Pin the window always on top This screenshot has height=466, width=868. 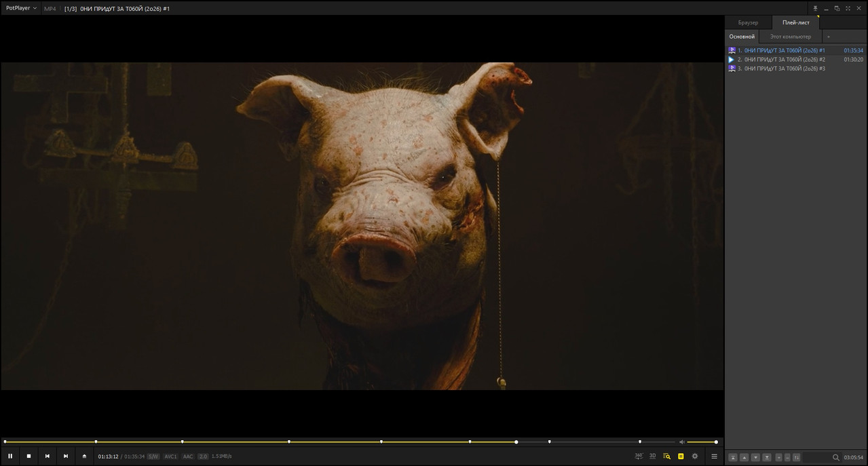(x=815, y=8)
